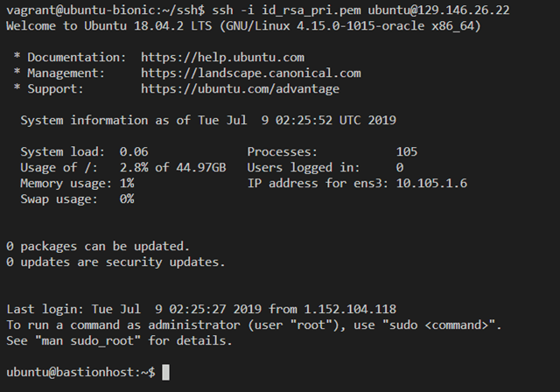
Task: Click the disk usage 2.8% of 44.97GB
Action: point(172,167)
